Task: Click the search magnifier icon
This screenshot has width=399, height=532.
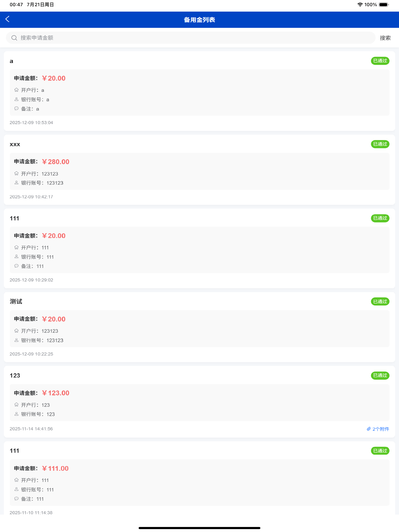Action: point(14,38)
